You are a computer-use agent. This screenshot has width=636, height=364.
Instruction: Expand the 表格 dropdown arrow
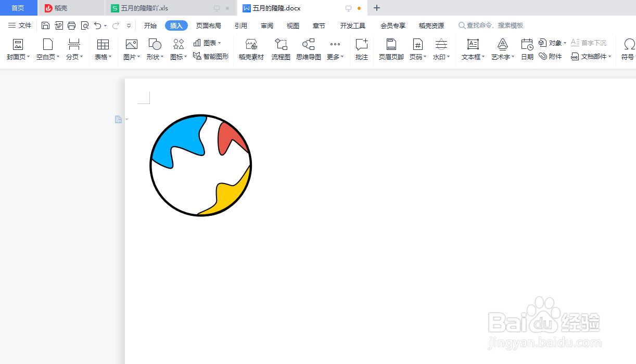click(x=110, y=57)
